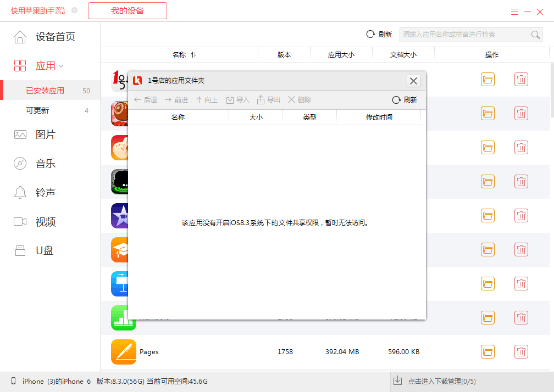This screenshot has width=554, height=392.
Task: Refresh the folder dialog file list
Action: [405, 100]
